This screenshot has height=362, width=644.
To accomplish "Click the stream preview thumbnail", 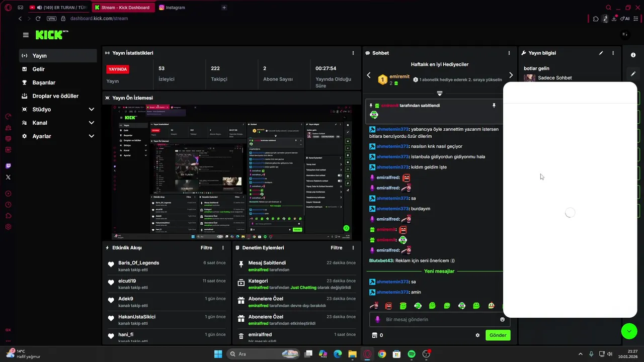I will click(x=231, y=172).
